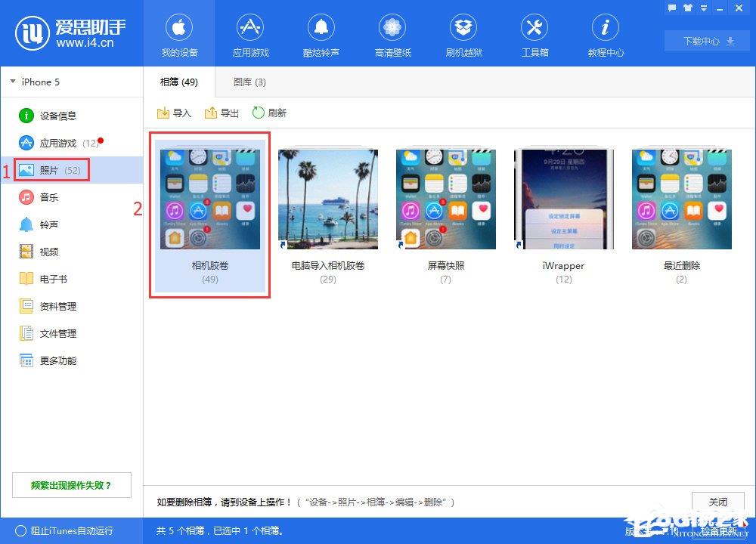The width and height of the screenshot is (756, 544).
Task: Open 音乐 in the sidebar
Action: tap(39, 197)
